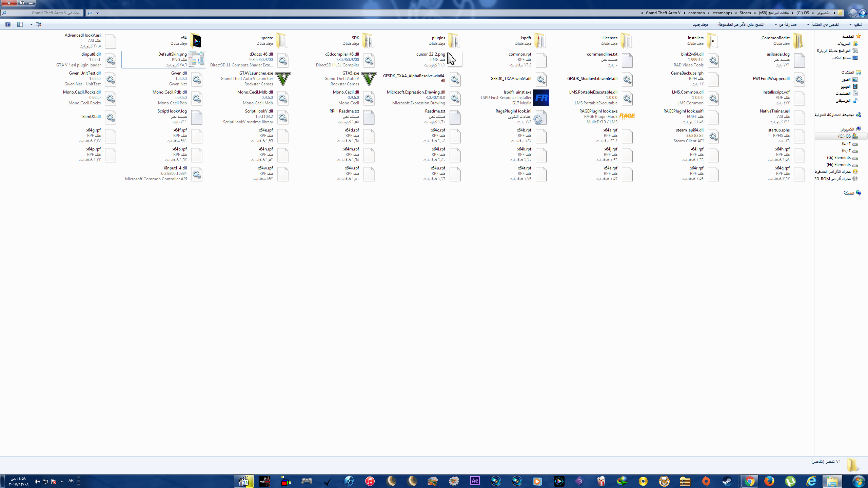
Task: Toggle the preview pane button
Action: [20, 24]
